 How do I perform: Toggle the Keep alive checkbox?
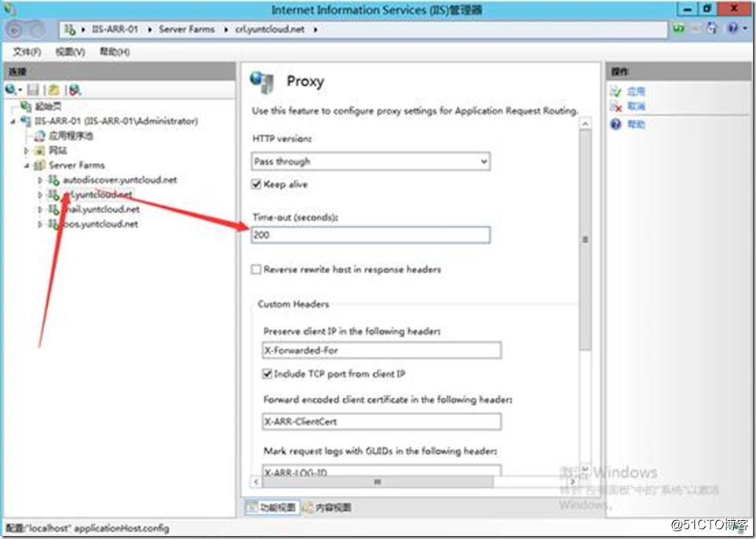(x=257, y=184)
